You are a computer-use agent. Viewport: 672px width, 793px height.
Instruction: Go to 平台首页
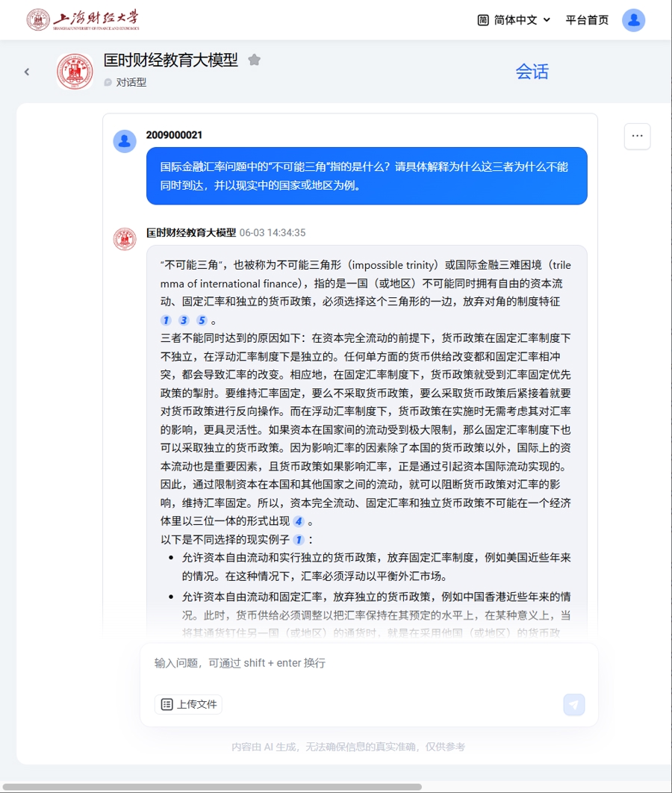tap(587, 19)
